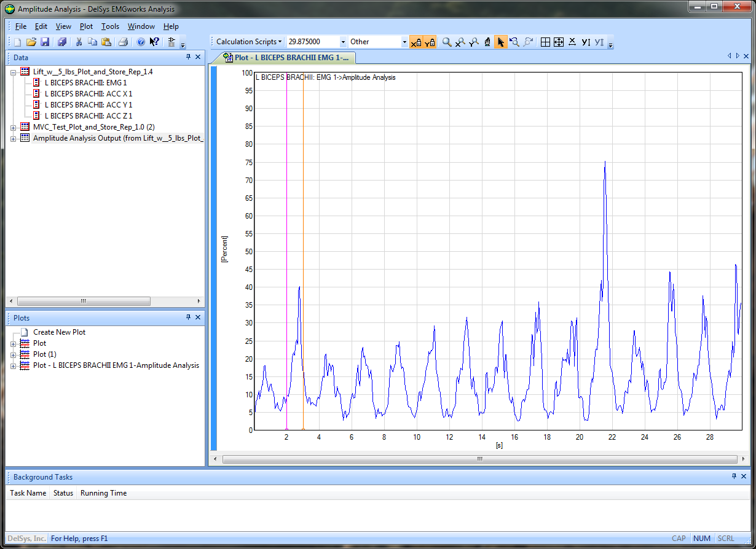Select the hand pan tool
Image resolution: width=756 pixels, height=549 pixels.
(487, 42)
